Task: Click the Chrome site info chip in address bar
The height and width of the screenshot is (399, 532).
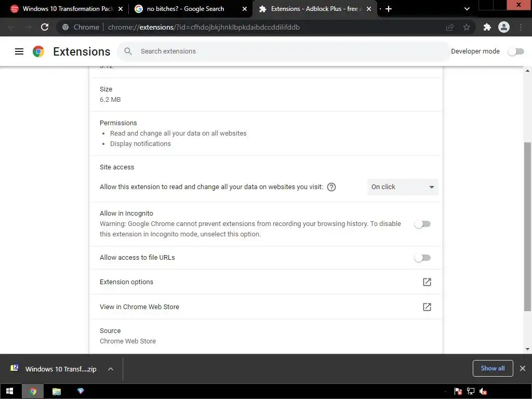Action: coord(81,27)
